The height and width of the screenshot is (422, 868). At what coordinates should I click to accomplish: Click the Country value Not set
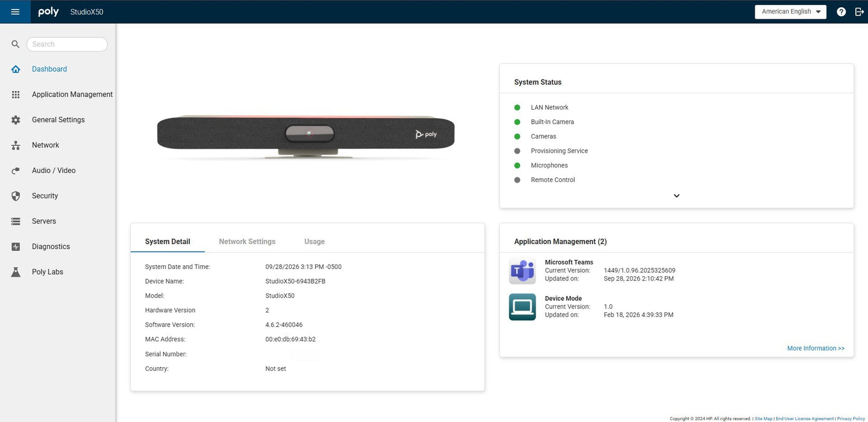276,368
